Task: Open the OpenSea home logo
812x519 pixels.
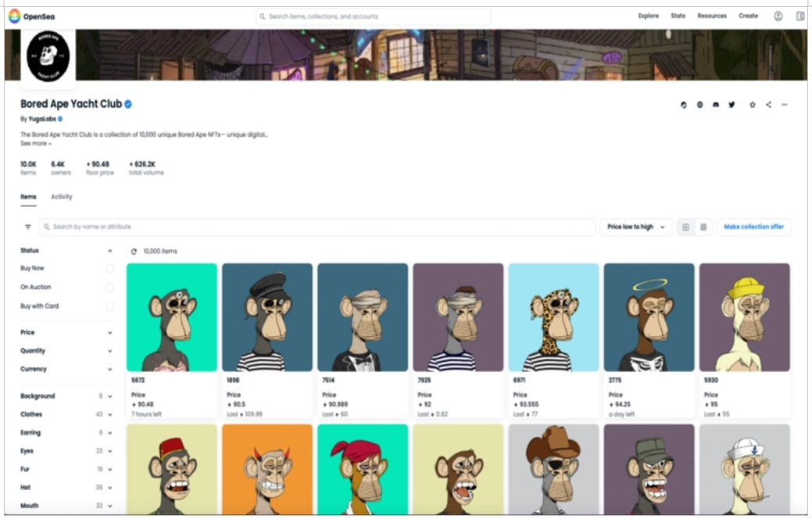Action: (x=31, y=16)
